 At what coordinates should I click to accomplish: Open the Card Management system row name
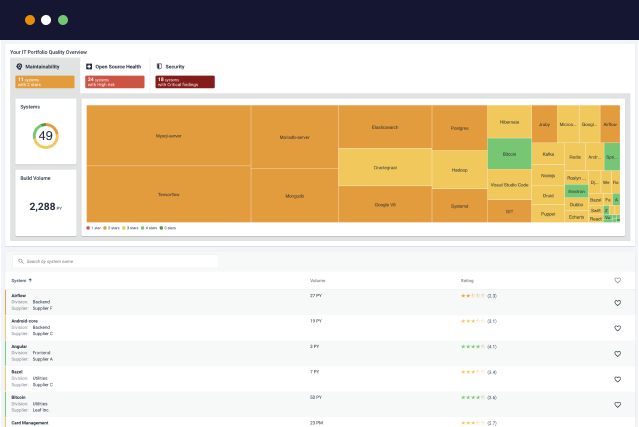30,423
